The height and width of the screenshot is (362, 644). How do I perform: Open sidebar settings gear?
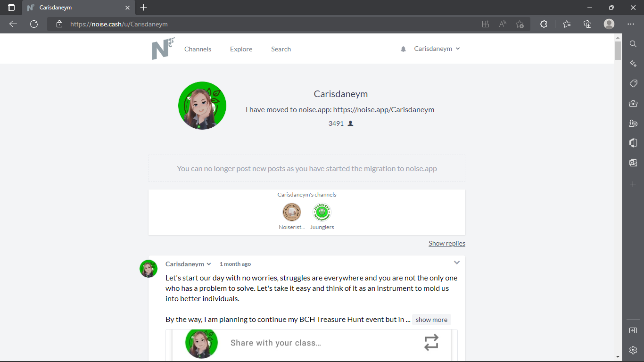point(633,350)
